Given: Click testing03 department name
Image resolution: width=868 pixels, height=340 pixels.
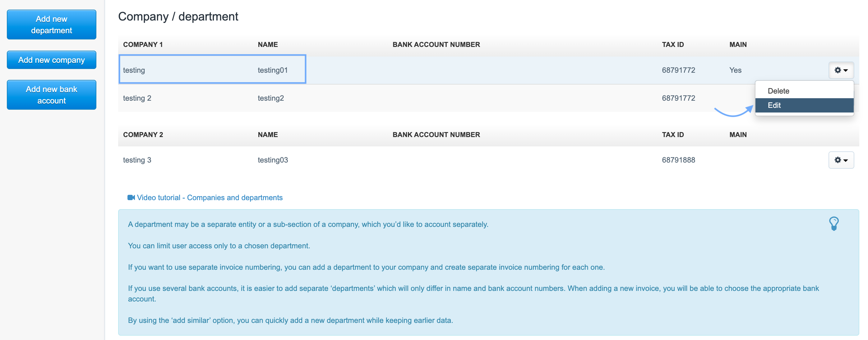Looking at the screenshot, I should click(272, 160).
